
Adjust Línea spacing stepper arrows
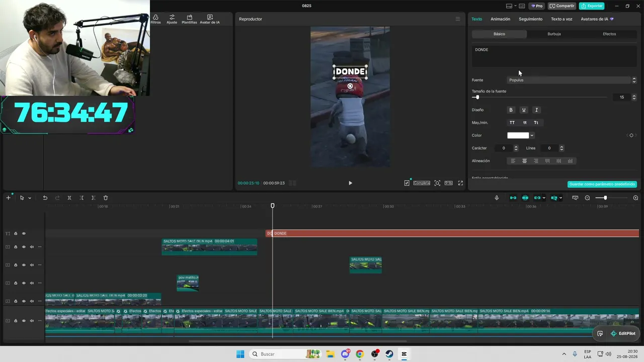click(561, 148)
